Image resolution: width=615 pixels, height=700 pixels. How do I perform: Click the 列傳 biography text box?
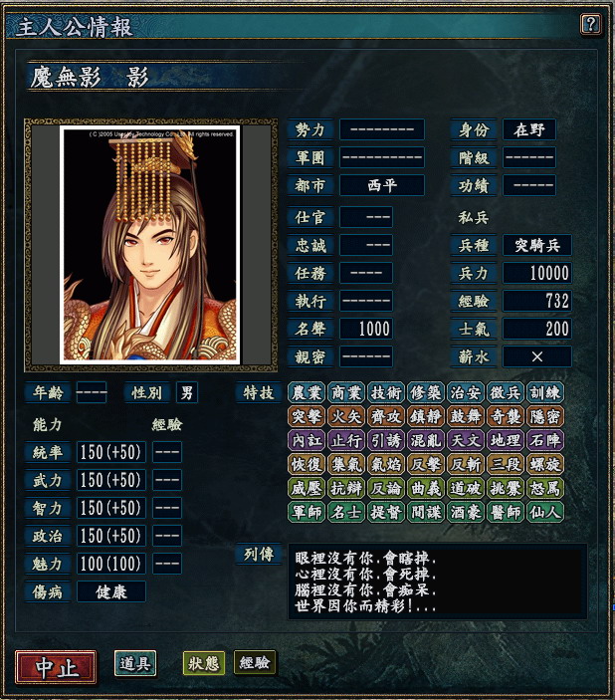pos(438,582)
